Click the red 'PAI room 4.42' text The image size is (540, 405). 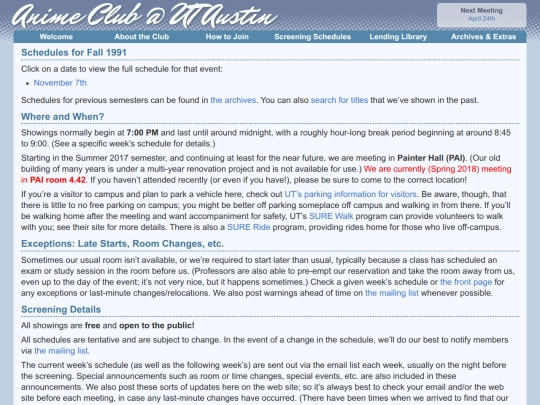pyautogui.click(x=58, y=180)
